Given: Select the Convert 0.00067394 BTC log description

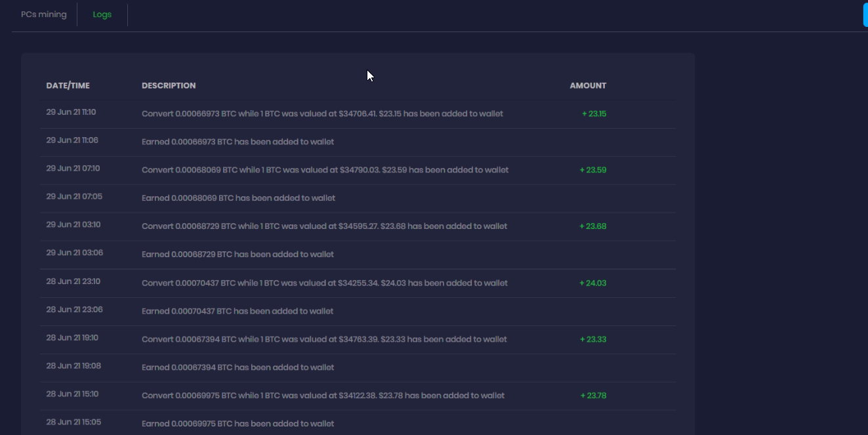Looking at the screenshot, I should (x=324, y=339).
